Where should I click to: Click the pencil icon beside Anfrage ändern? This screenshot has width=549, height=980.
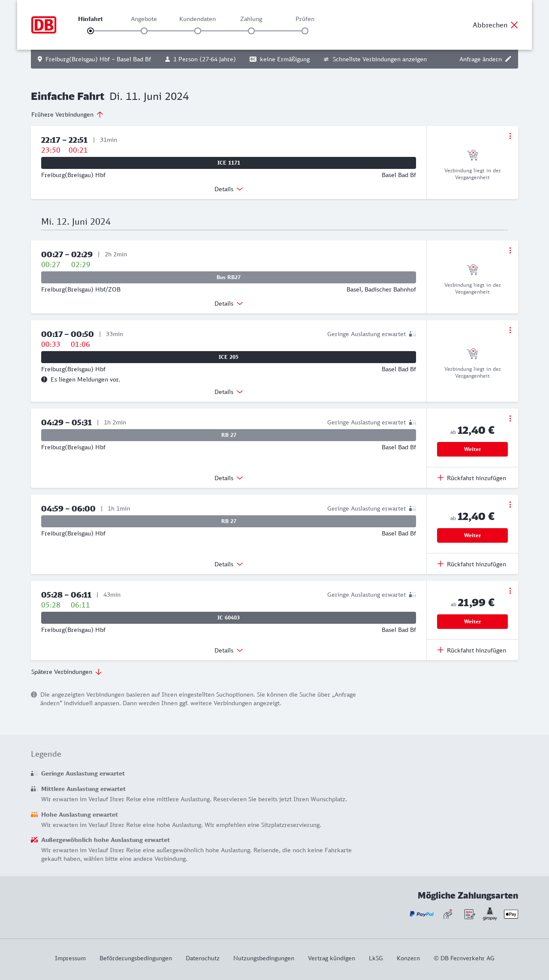click(508, 59)
